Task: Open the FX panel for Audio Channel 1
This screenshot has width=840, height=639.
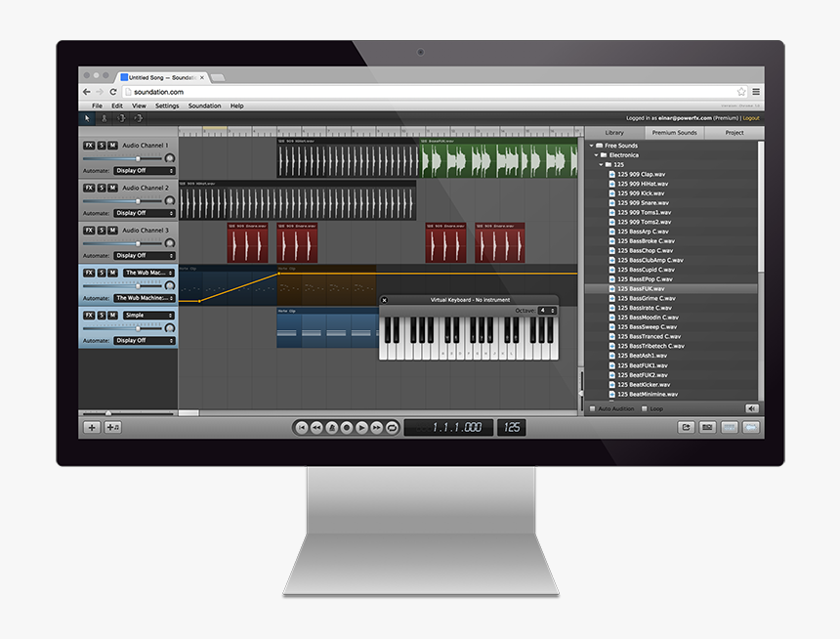Action: (88, 145)
